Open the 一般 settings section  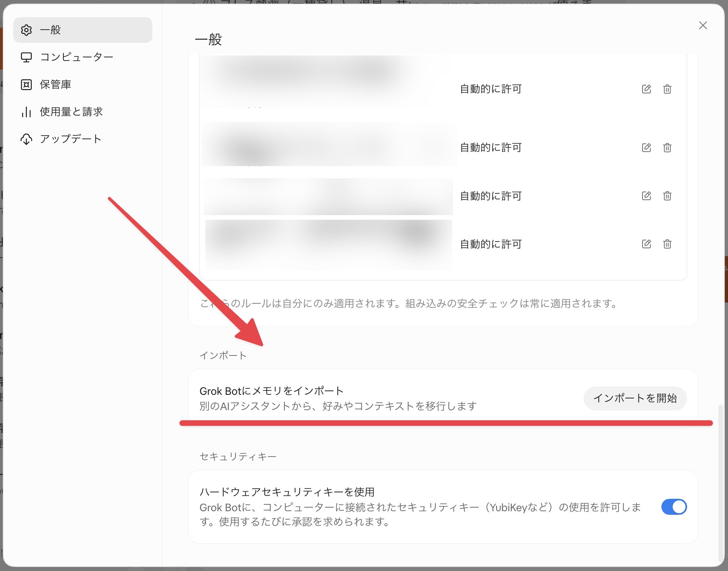[x=83, y=30]
